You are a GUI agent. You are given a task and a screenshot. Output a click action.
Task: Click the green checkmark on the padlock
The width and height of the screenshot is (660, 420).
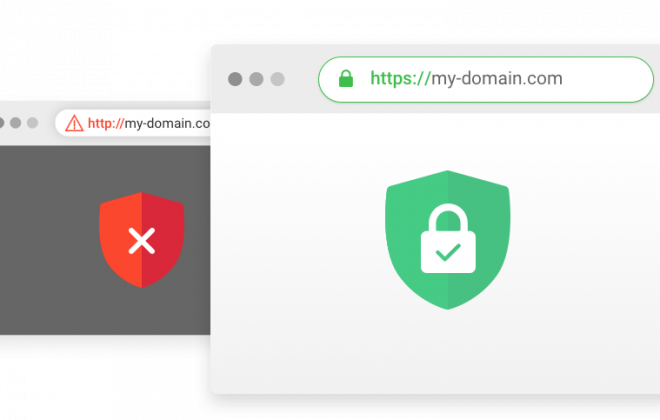448,253
